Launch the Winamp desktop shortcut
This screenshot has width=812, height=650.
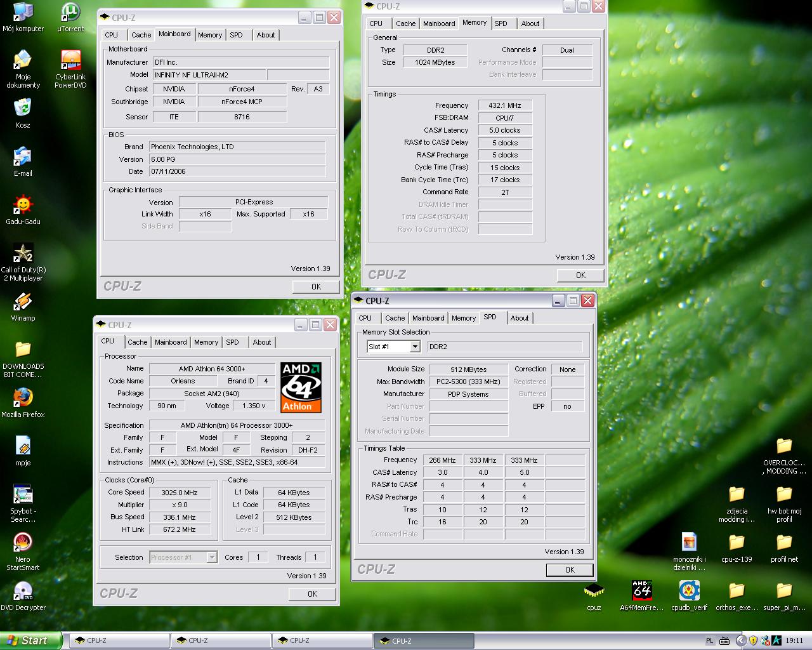coord(23,306)
